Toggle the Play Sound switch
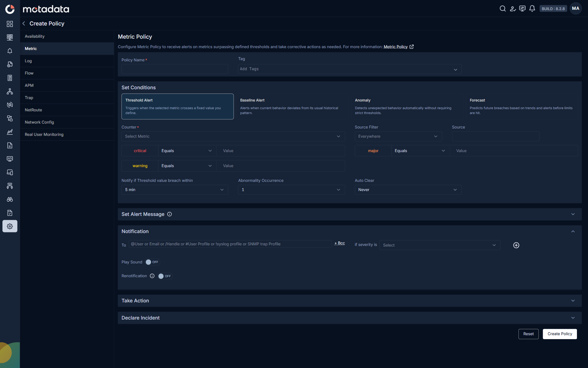The image size is (588, 368). (x=152, y=262)
